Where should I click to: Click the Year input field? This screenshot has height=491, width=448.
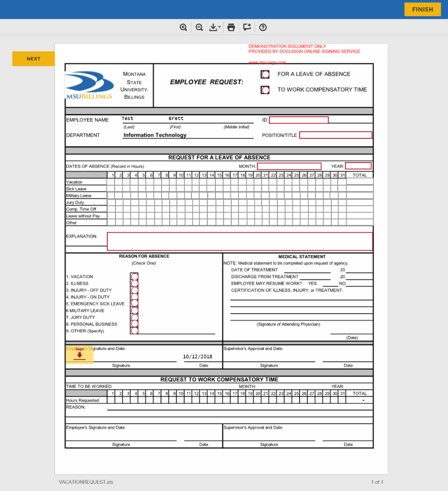click(358, 166)
